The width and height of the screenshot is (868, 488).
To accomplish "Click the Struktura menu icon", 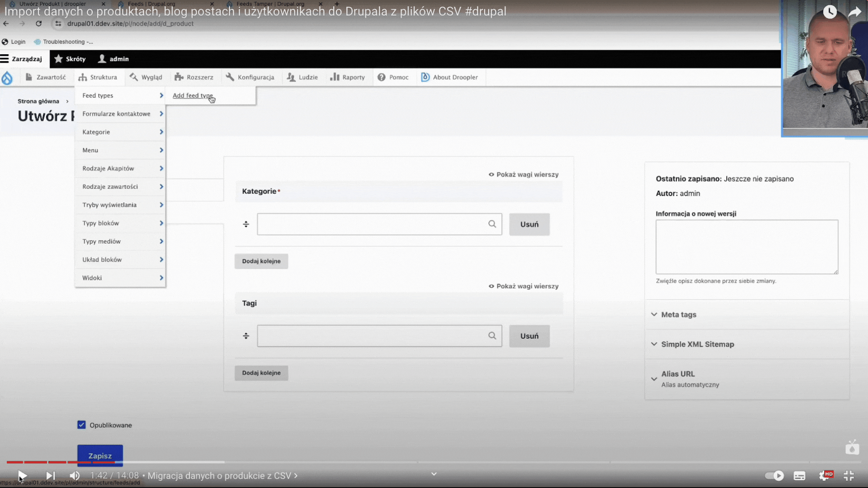I will 82,77.
